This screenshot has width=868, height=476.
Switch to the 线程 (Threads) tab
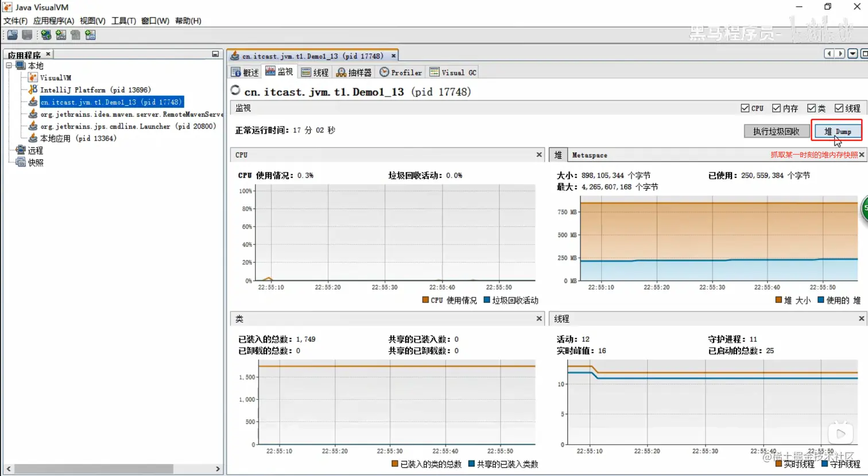(x=315, y=72)
